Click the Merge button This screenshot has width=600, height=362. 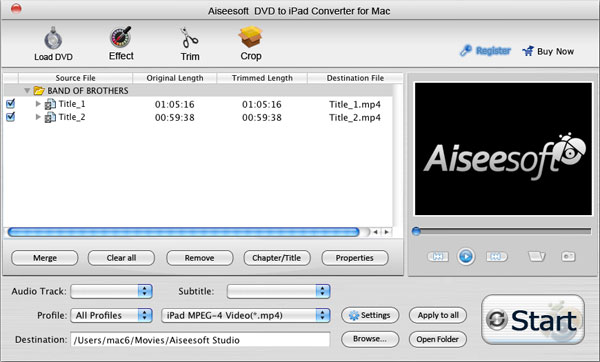[x=45, y=258]
